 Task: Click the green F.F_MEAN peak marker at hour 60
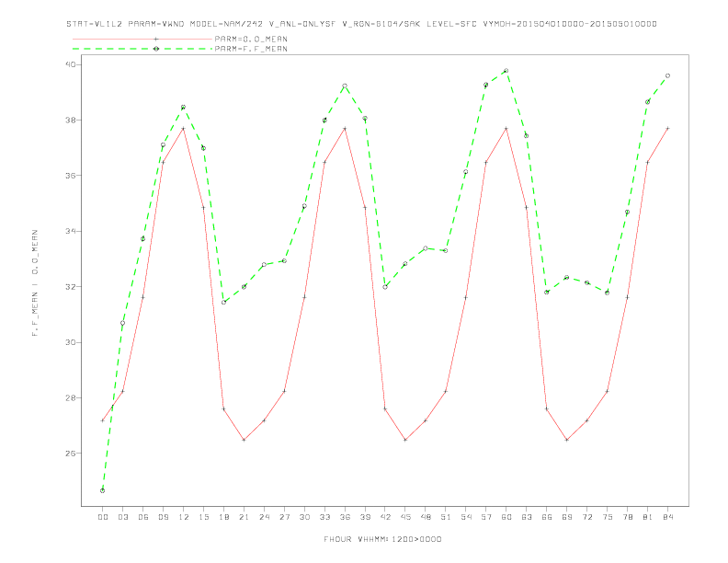coord(506,71)
